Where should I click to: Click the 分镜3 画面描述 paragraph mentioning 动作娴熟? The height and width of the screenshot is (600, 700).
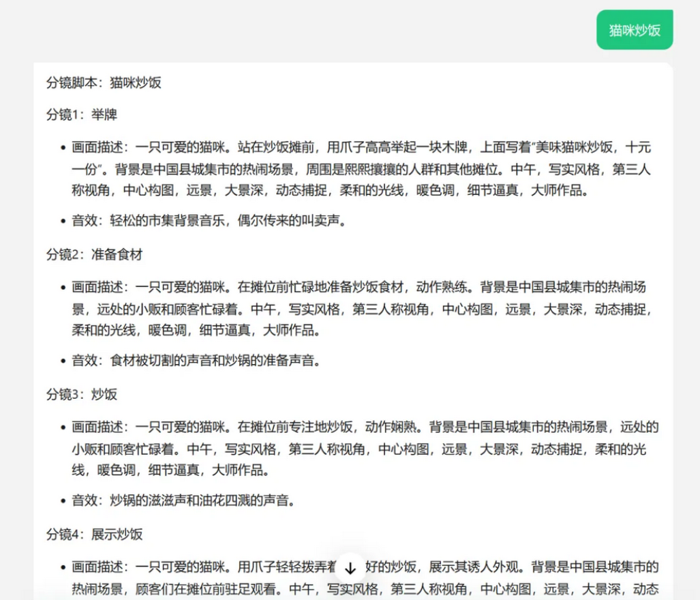click(x=365, y=448)
